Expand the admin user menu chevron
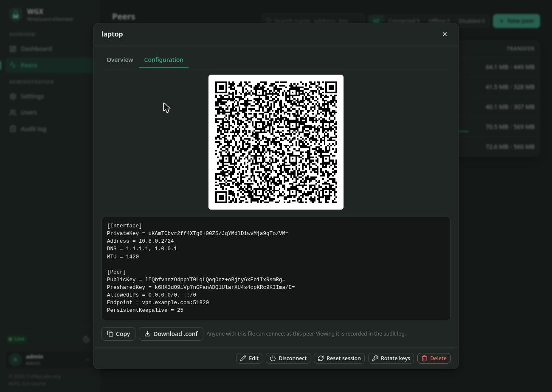Screen dimensions: 552x392 87,360
